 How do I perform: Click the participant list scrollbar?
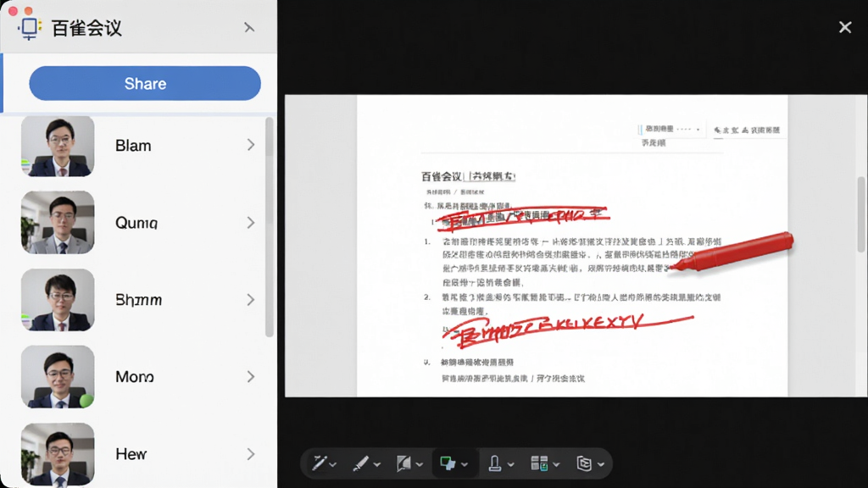[x=269, y=227]
